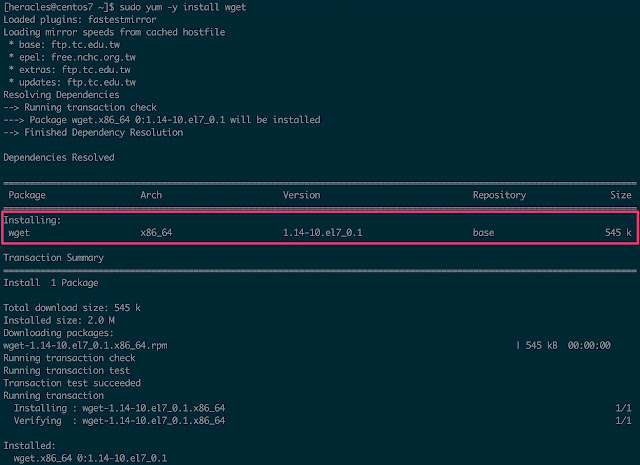Click 'Running transaction check' below the download line
The height and width of the screenshot is (465, 640).
click(69, 358)
